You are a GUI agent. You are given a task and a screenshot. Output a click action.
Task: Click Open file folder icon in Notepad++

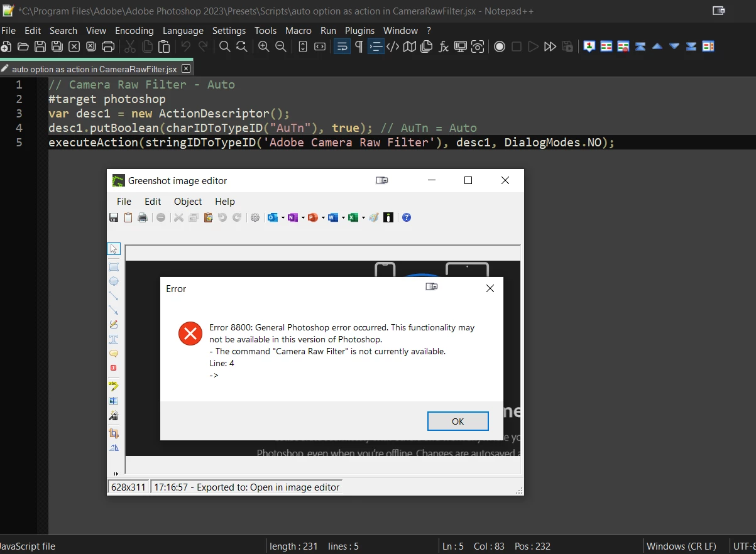[23, 46]
